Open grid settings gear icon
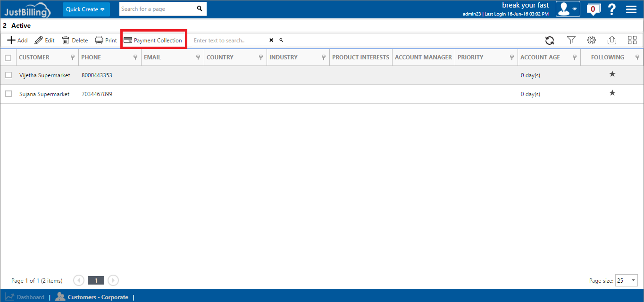Screen dimensions: 644x302 tap(592, 40)
